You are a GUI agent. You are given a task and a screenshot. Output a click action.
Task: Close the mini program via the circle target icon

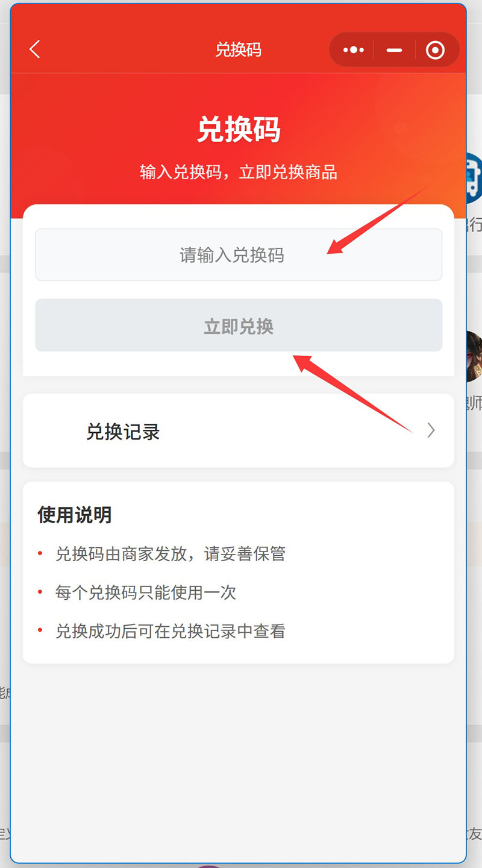[x=435, y=50]
